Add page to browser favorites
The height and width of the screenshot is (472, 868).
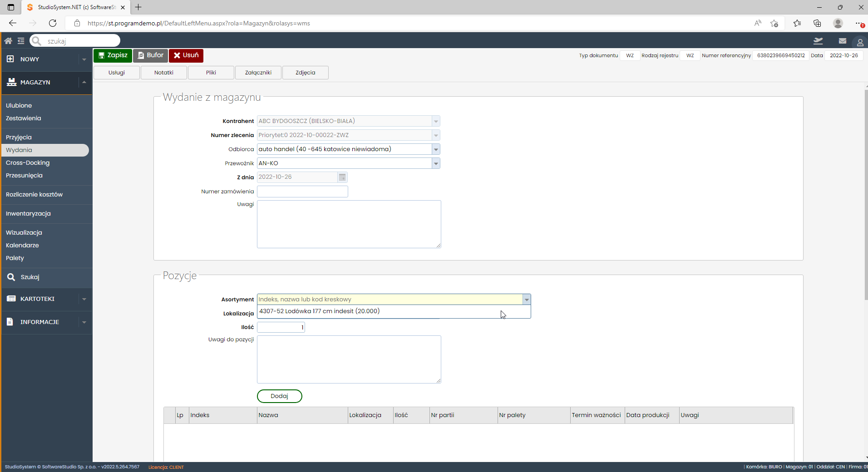774,23
